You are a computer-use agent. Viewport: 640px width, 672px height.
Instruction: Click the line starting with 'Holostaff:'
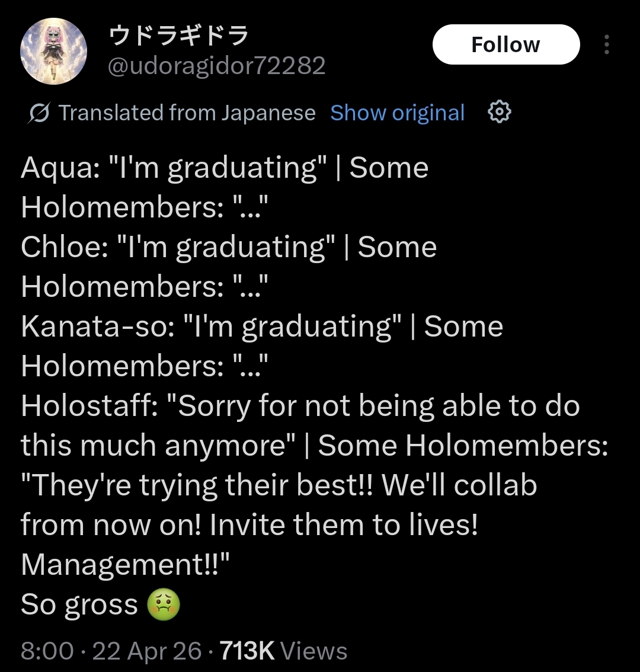coord(300,407)
